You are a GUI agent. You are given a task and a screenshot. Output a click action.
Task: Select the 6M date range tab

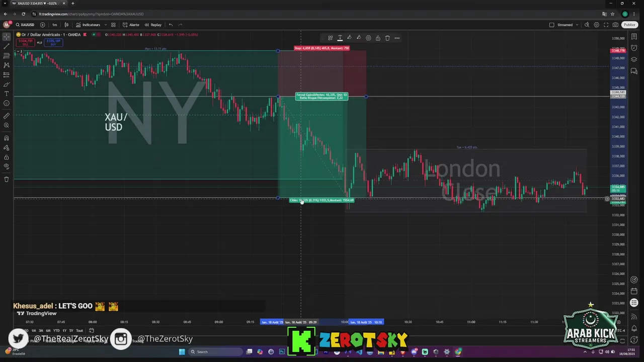coord(48,330)
